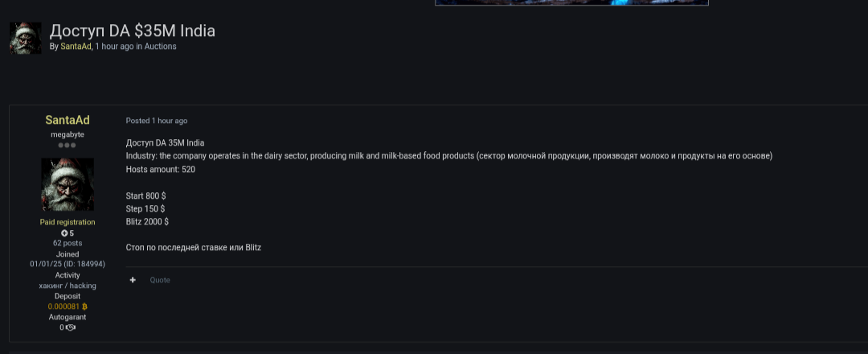
Task: Click the megabyte rank title under the username
Action: [68, 134]
